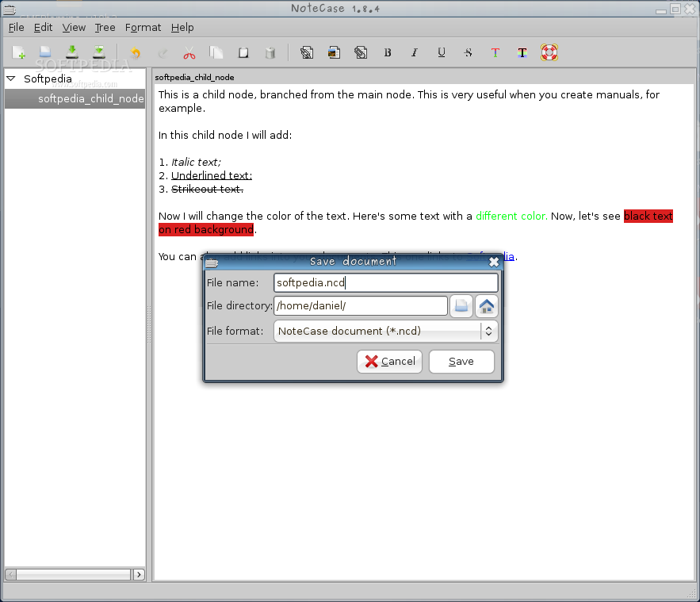Maximize the NoteCase window
This screenshot has height=602, width=700.
pyautogui.click(x=675, y=9)
